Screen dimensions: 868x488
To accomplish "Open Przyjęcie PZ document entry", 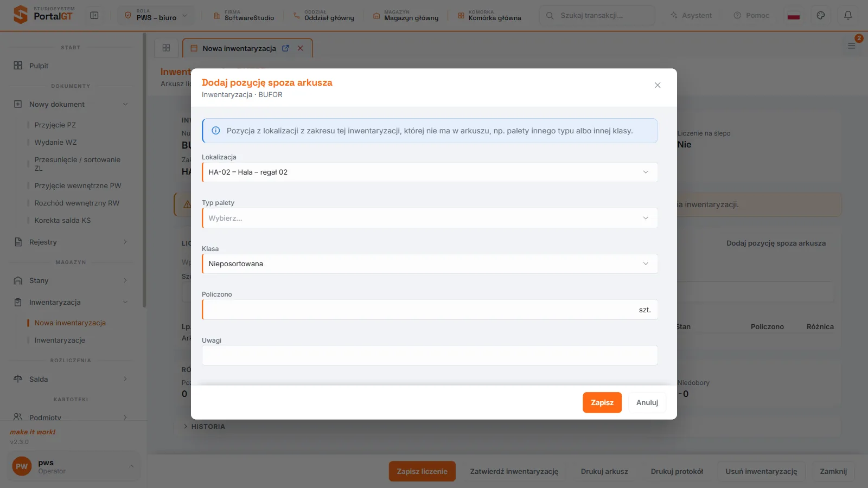I will tap(55, 125).
